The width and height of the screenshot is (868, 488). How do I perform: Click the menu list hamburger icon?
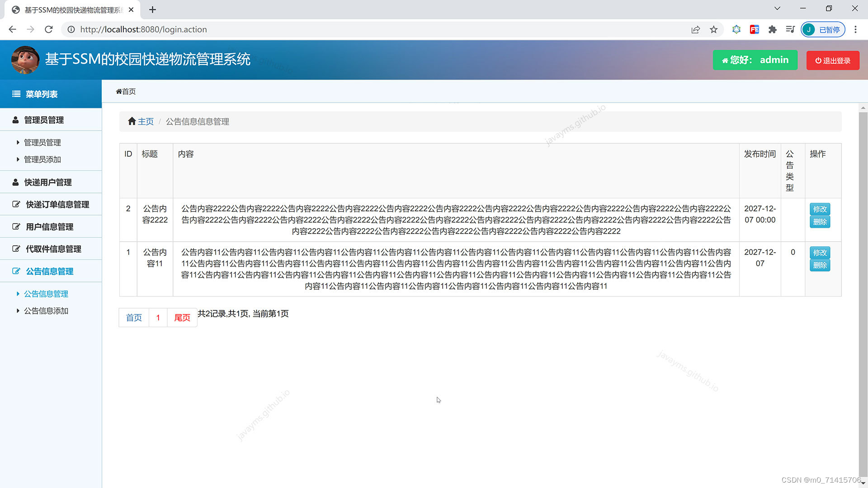16,94
